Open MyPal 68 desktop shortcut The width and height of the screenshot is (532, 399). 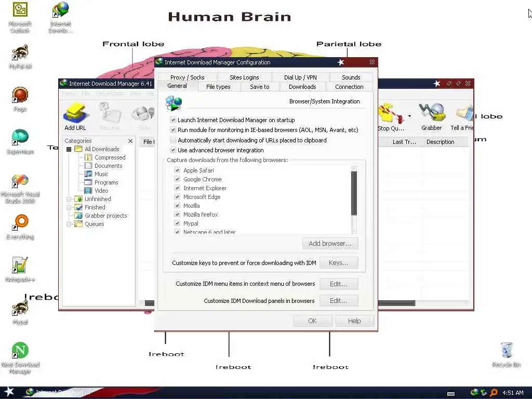(20, 57)
